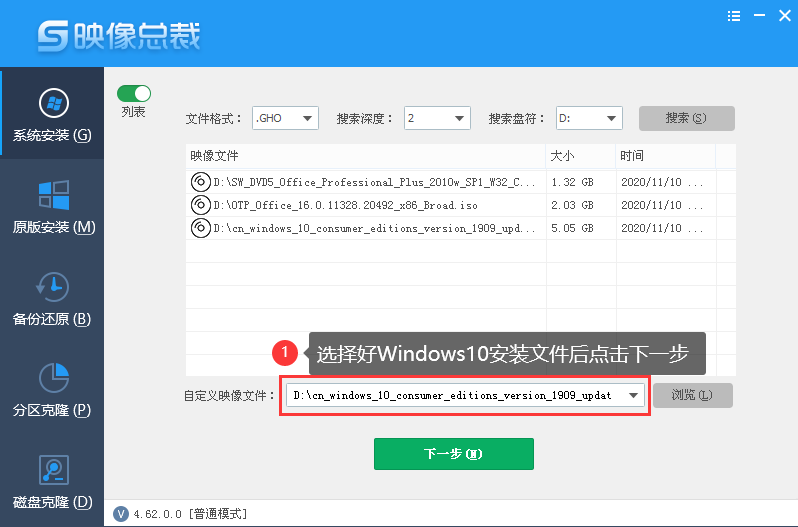Image resolution: width=798 pixels, height=527 pixels.
Task: Click the 5.05 GB size cell
Action: click(573, 228)
